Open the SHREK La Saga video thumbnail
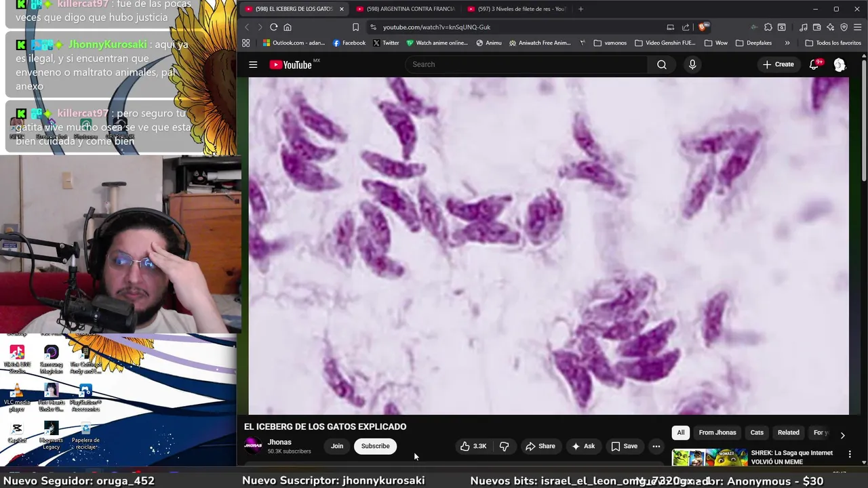Viewport: 868px width, 488px height. pos(709,457)
